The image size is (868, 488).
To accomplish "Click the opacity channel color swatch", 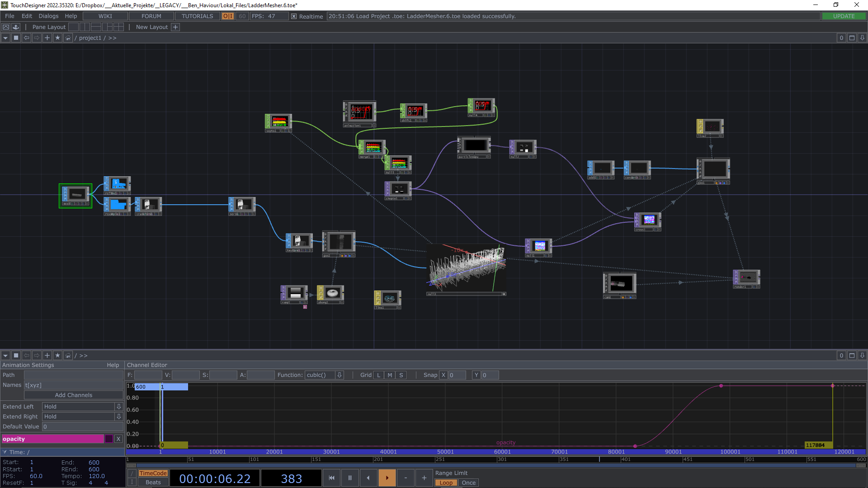I will (109, 439).
